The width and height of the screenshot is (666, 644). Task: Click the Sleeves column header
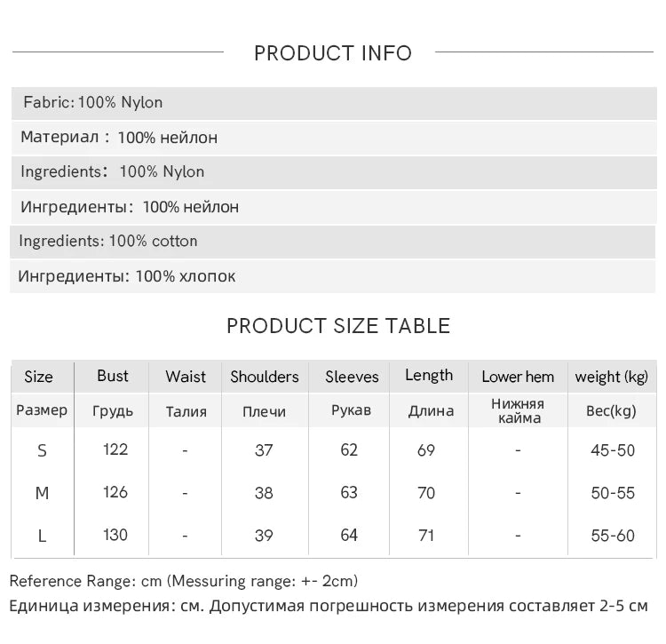[x=352, y=377]
